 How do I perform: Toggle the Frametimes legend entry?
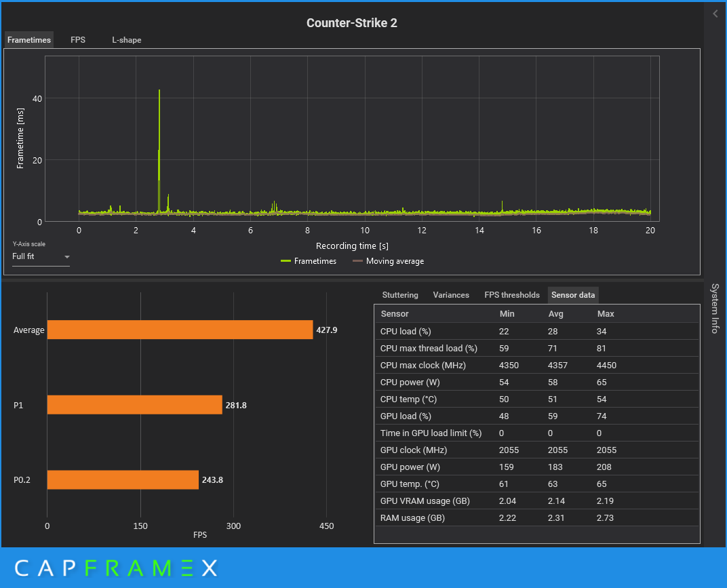[309, 261]
